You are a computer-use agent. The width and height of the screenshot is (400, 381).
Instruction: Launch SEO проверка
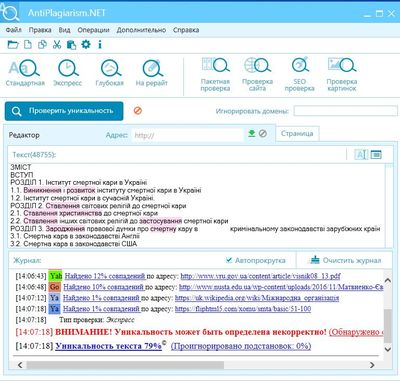(300, 74)
